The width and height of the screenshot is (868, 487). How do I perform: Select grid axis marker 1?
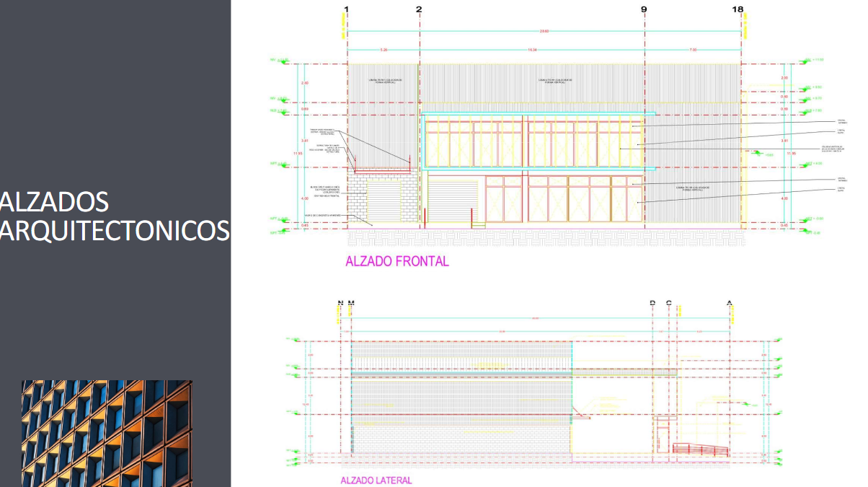pos(347,9)
